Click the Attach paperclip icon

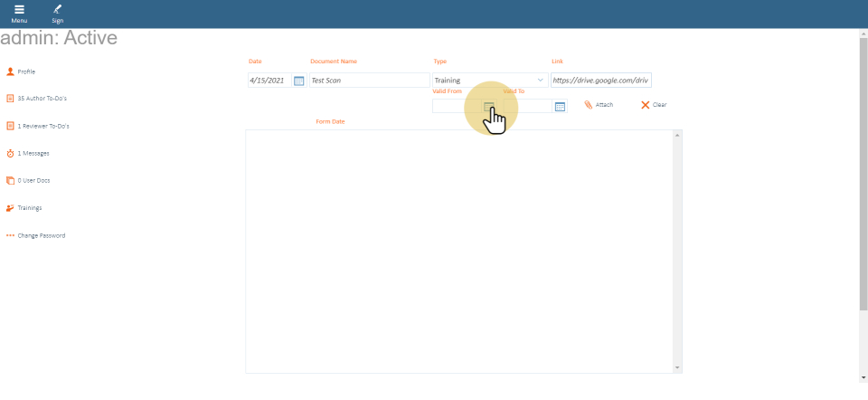point(589,105)
